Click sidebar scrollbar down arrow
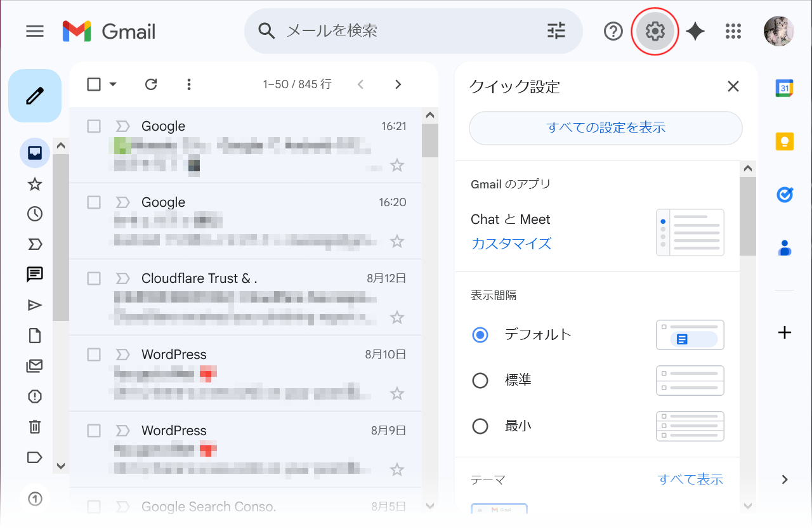 pos(61,466)
